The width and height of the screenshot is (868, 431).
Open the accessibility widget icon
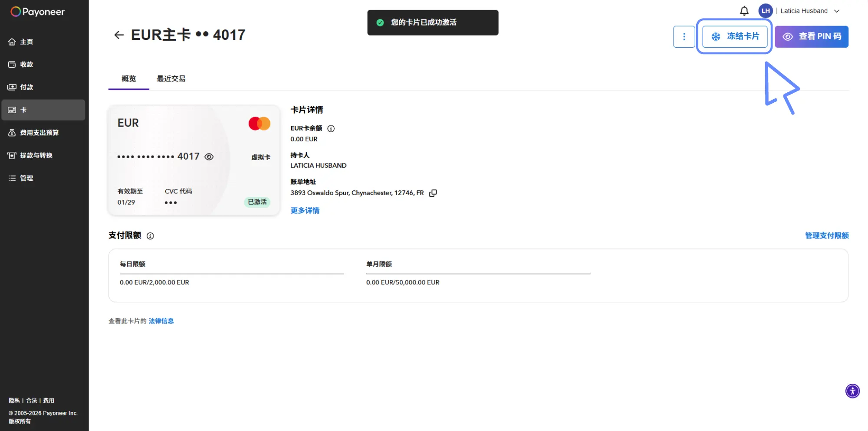click(x=852, y=391)
